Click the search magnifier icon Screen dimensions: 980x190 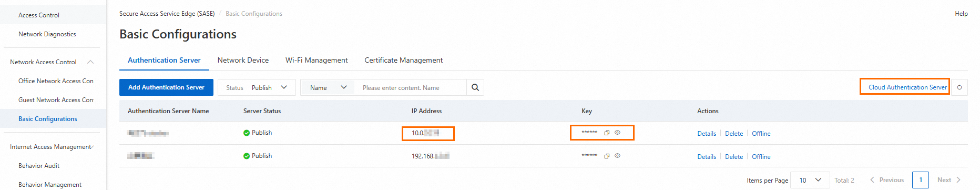point(475,87)
